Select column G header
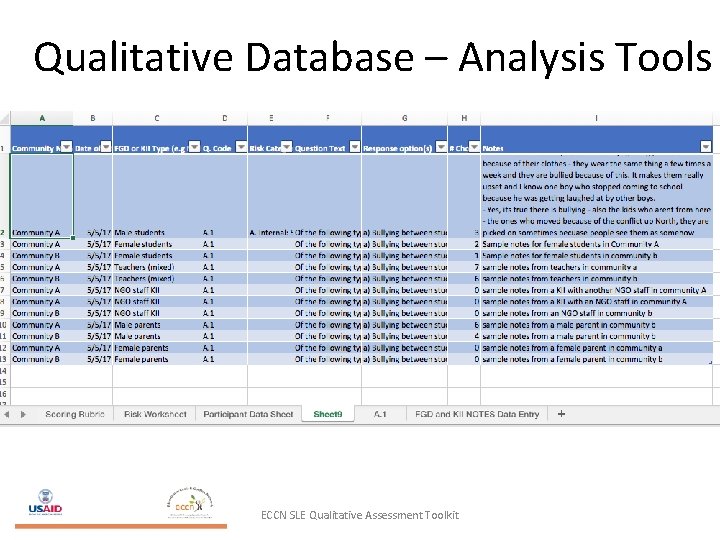The height and width of the screenshot is (540, 720). click(405, 118)
